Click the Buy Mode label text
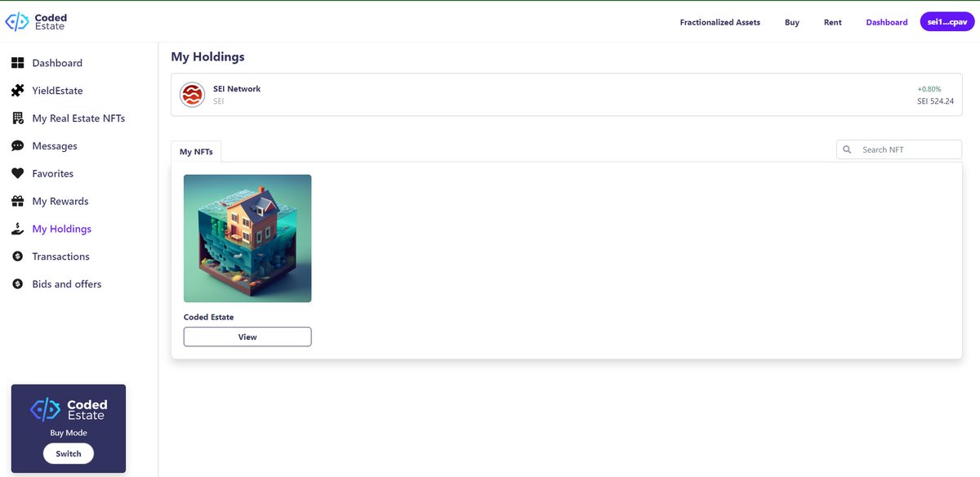The height and width of the screenshot is (477, 980). coord(69,433)
